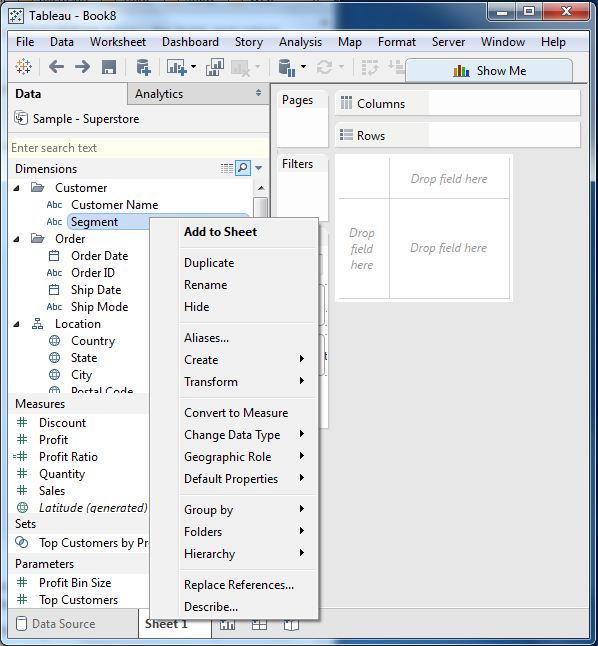Open the Dimensions pane dropdown arrow
The height and width of the screenshot is (646, 598).
258,168
